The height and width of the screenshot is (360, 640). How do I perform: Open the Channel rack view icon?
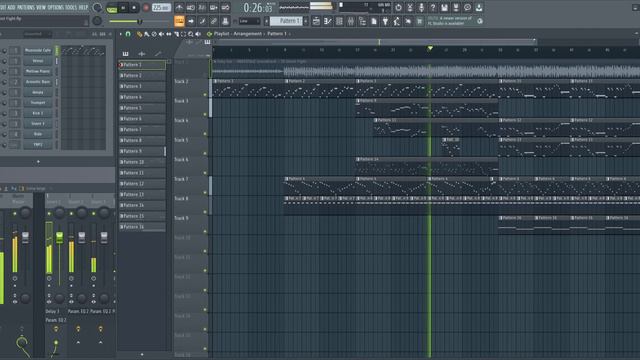(x=339, y=21)
